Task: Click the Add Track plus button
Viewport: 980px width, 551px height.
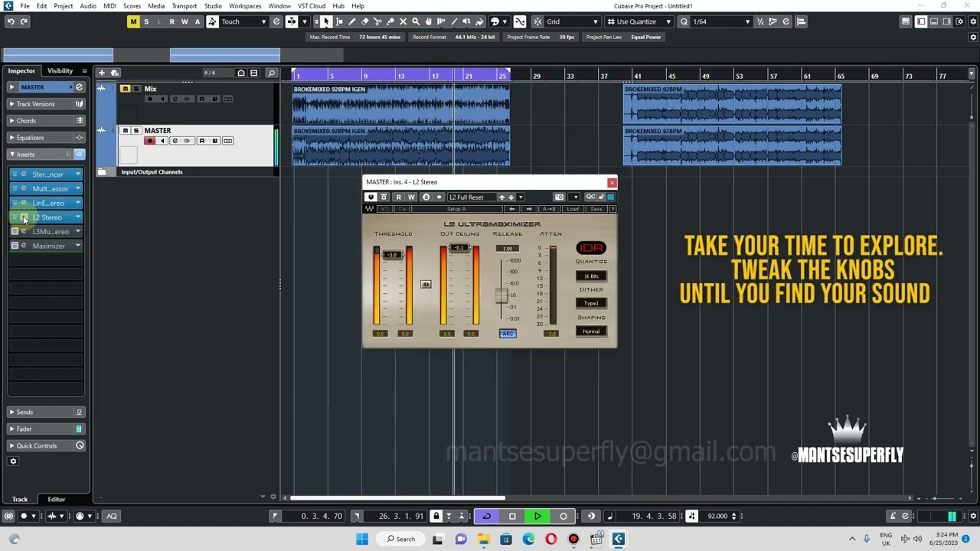Action: [101, 73]
